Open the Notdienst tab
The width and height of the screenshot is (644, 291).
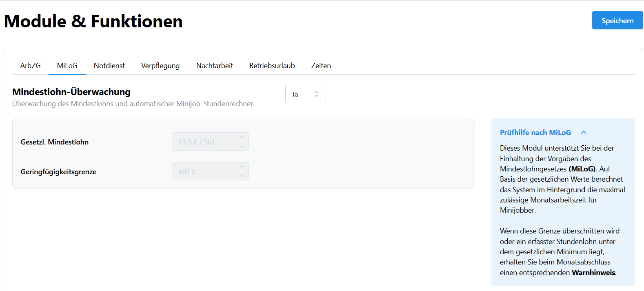(x=109, y=66)
